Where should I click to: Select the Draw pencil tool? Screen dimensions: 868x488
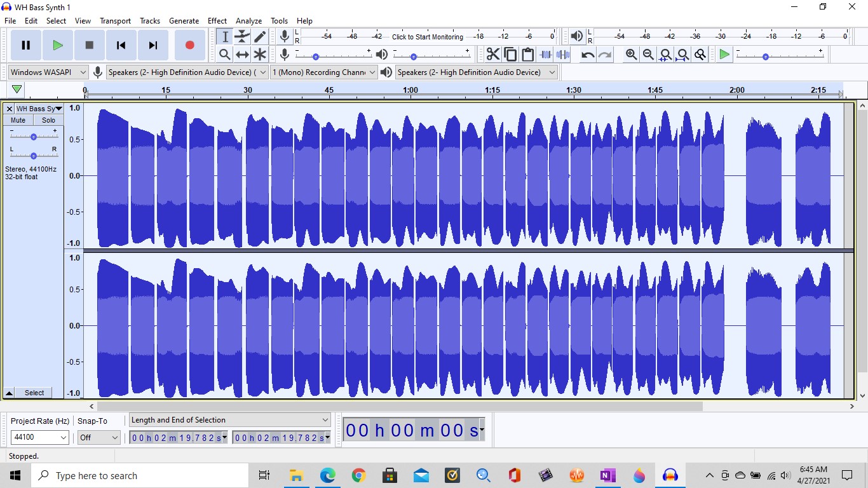[x=260, y=37]
